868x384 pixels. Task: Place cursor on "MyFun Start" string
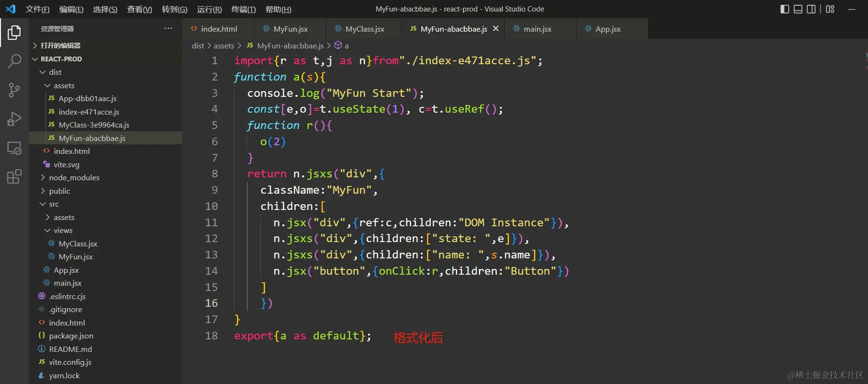[369, 93]
